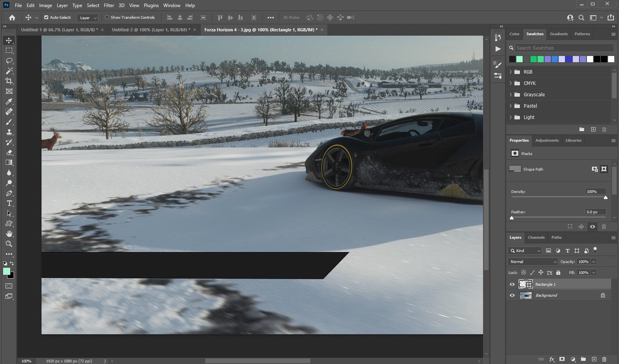Open the Normal blend mode dropdown
This screenshot has width=619, height=364.
coord(532,261)
